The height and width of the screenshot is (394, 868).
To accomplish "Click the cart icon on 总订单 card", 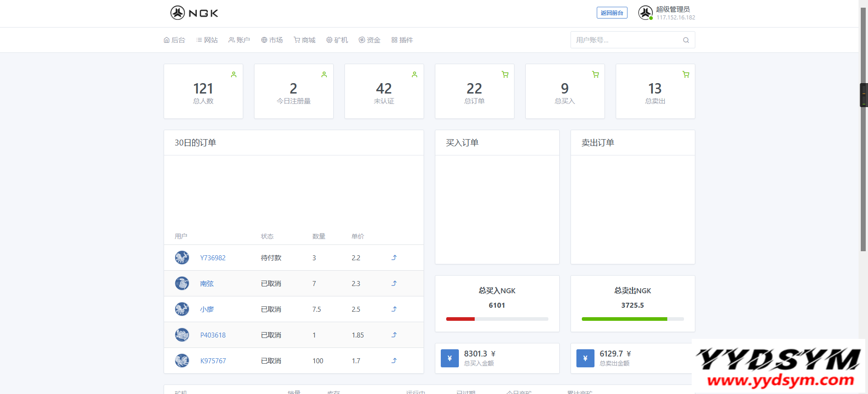I will coord(505,75).
